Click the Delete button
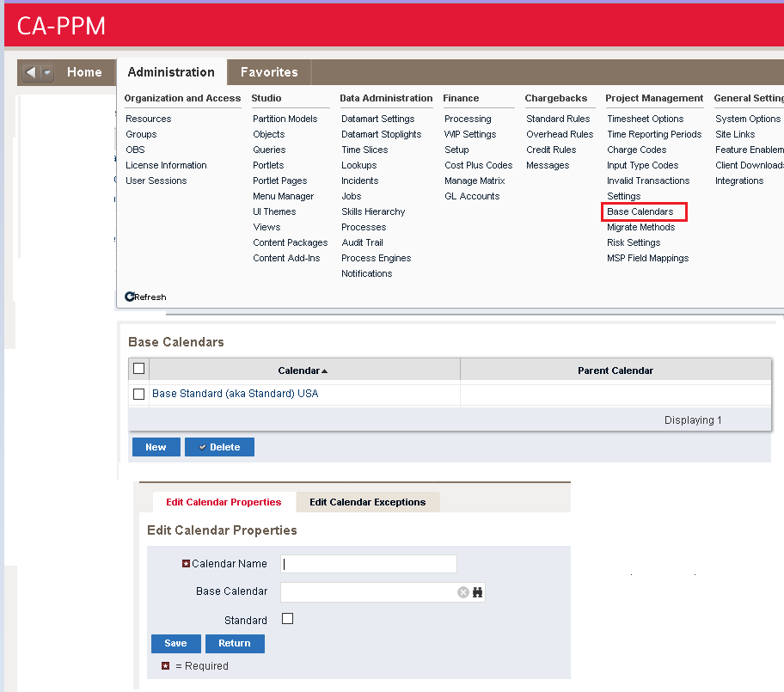The width and height of the screenshot is (784, 692). [219, 447]
